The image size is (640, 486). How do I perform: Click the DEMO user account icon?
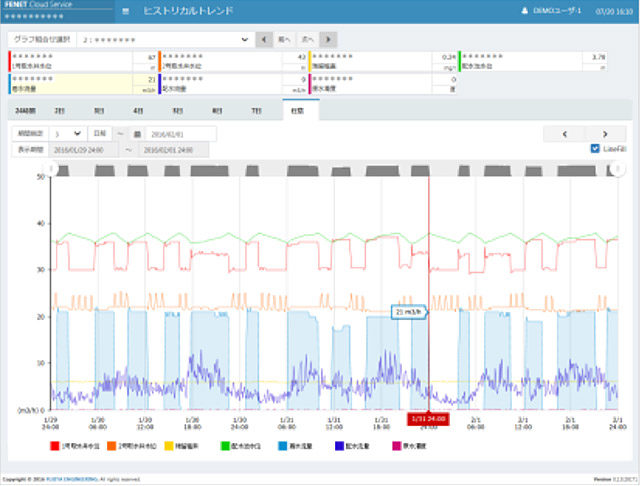[x=524, y=11]
